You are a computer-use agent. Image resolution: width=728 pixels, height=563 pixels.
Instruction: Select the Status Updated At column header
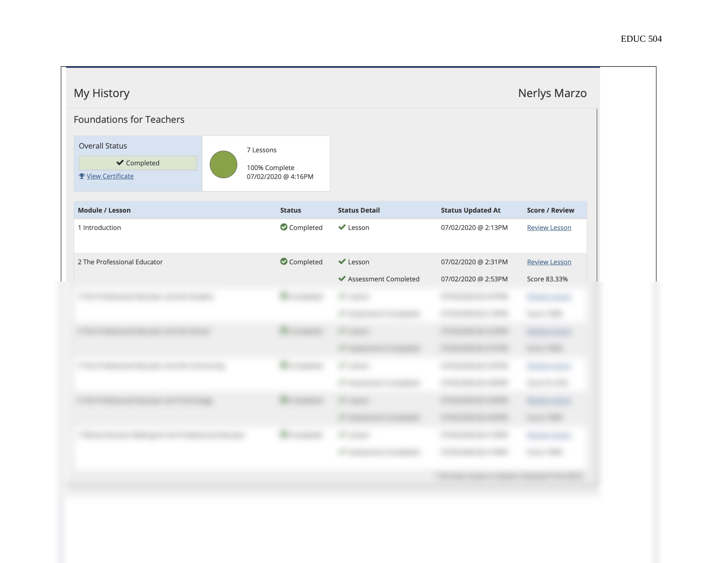click(x=471, y=210)
